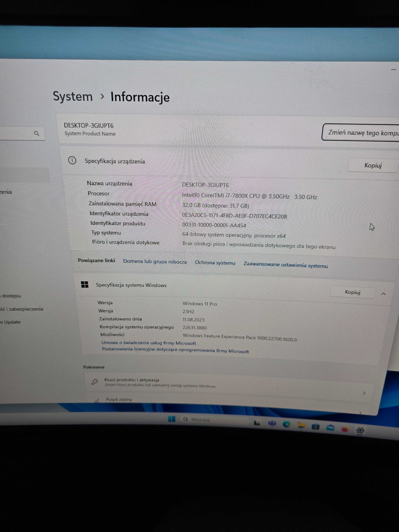Click the device ID 0E3A20C5-1171-4F8D-AE0F-D707EC4CE208
The height and width of the screenshot is (532, 399).
[234, 216]
